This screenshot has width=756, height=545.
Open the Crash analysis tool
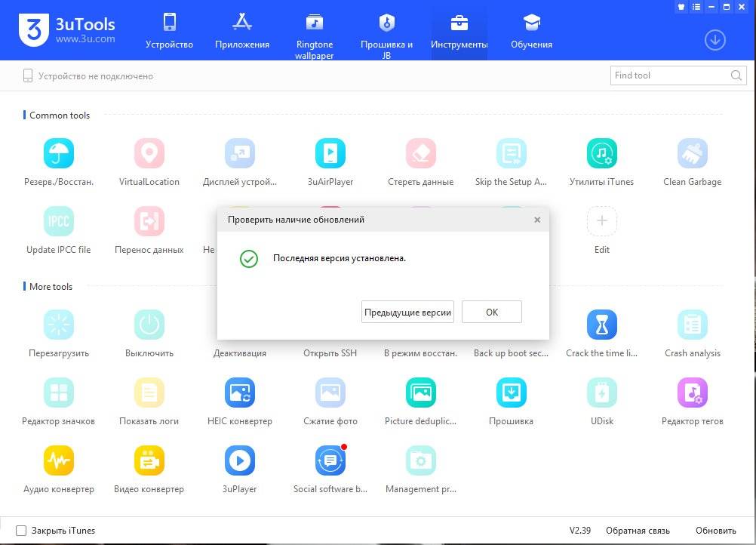pyautogui.click(x=693, y=325)
